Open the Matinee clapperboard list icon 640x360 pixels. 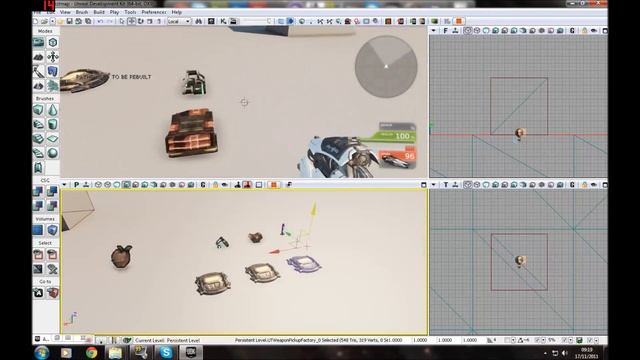233,21
